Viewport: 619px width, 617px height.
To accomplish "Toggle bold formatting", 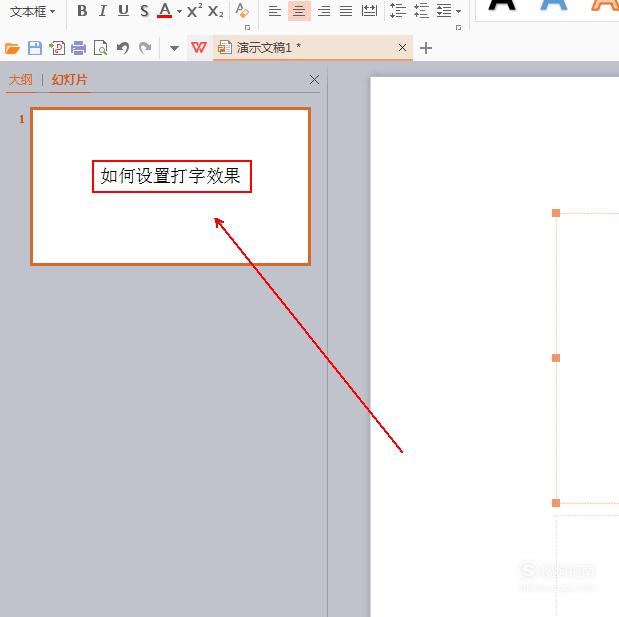I will pyautogui.click(x=82, y=11).
